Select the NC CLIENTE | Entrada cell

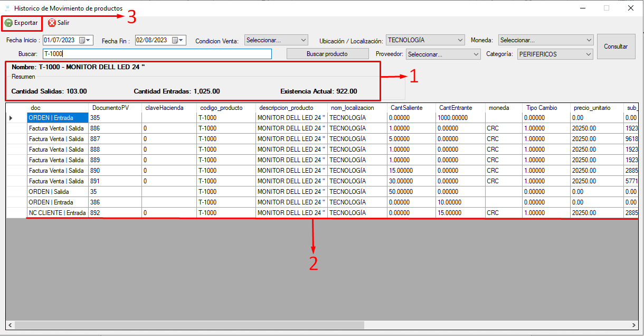click(58, 213)
